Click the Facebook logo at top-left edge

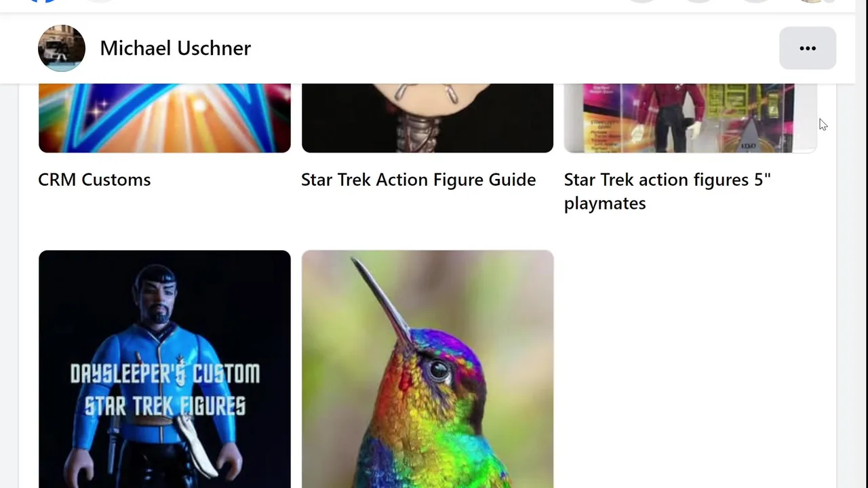(x=42, y=1)
